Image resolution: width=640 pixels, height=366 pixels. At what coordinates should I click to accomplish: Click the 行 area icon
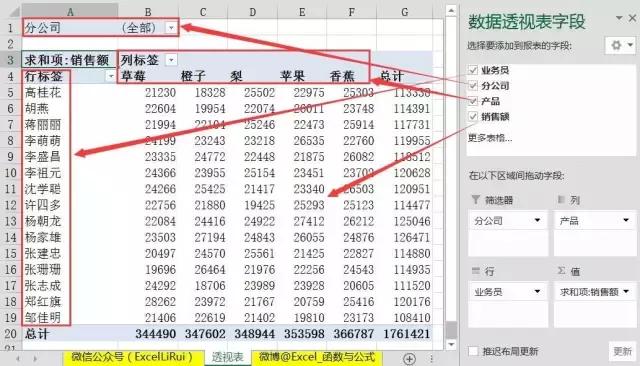click(476, 271)
